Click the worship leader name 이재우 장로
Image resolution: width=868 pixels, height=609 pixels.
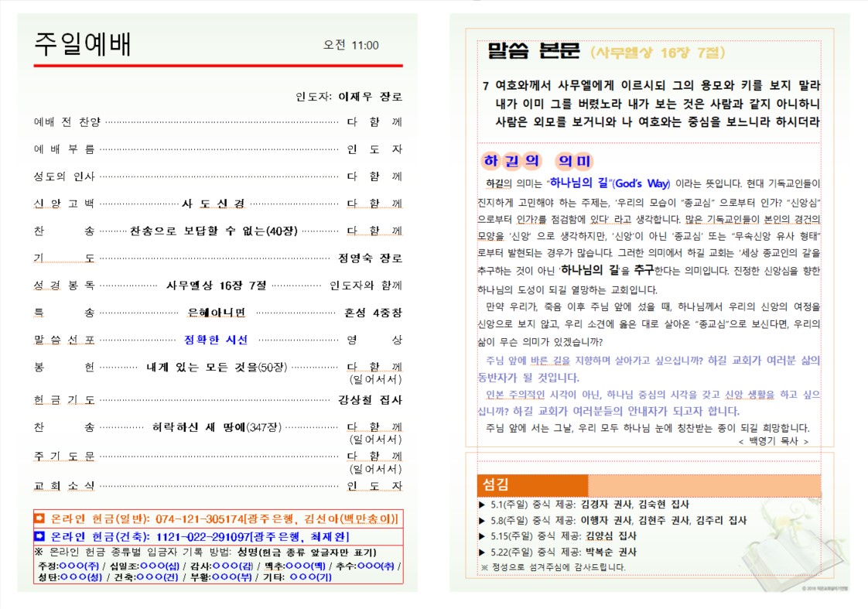(370, 98)
